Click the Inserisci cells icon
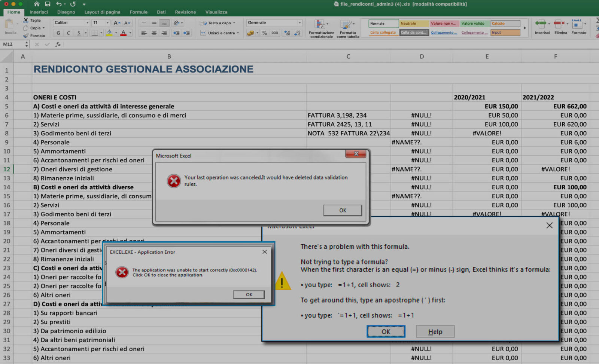The height and width of the screenshot is (364, 599). (541, 24)
